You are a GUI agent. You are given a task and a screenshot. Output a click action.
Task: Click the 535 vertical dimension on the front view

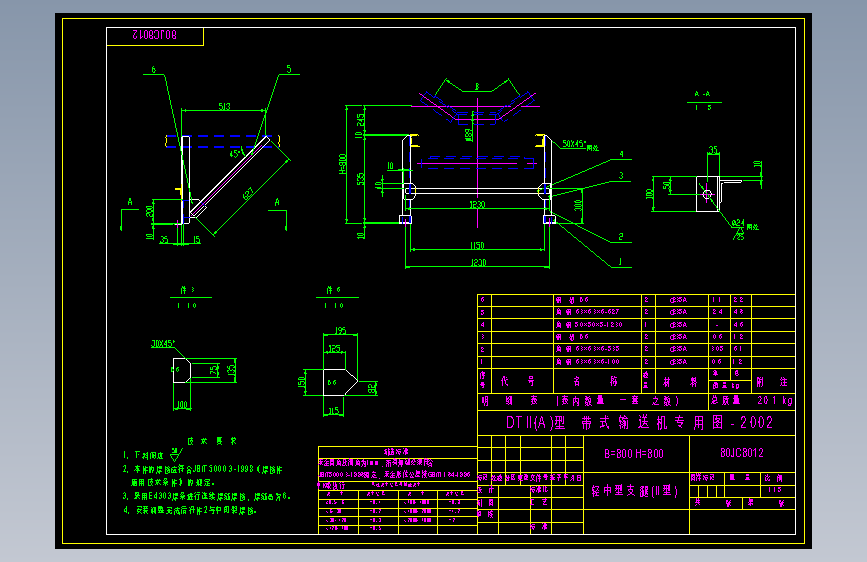[361, 179]
